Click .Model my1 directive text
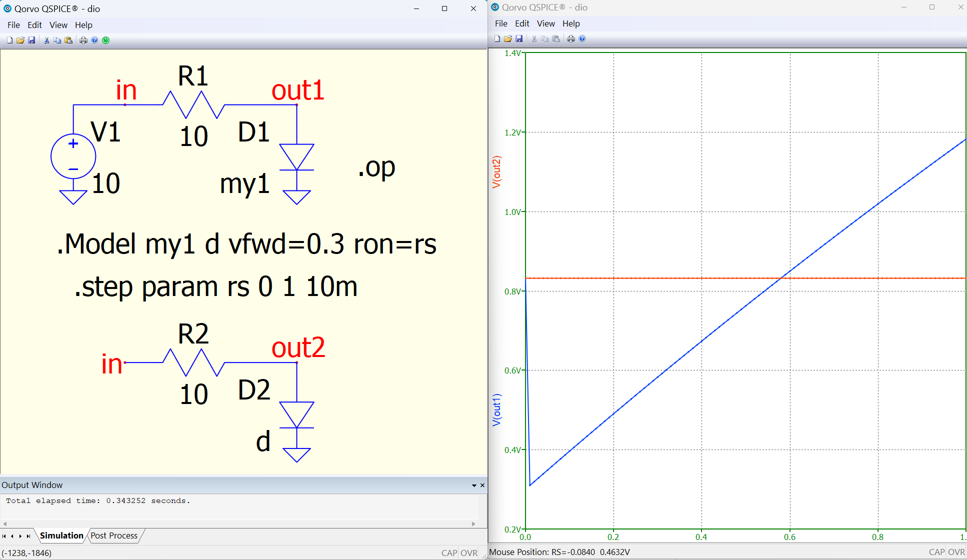Screen dimensions: 967x560 (x=246, y=244)
